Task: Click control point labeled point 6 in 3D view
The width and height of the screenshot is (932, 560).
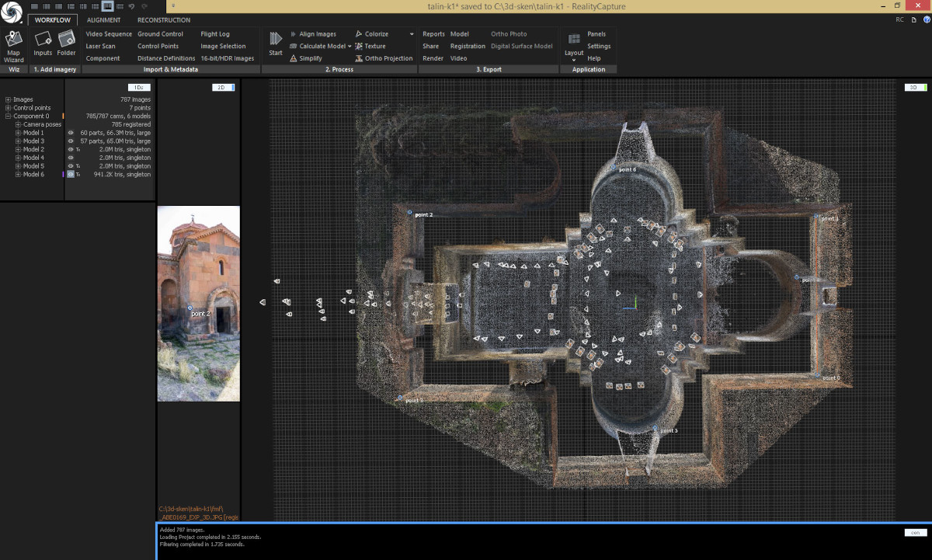Action: 613,168
